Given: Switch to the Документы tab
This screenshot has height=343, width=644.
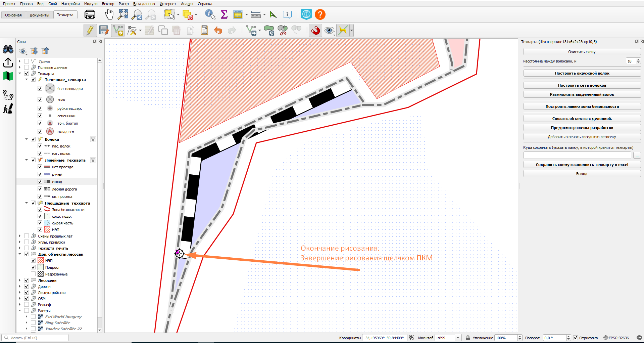Looking at the screenshot, I should 39,15.
